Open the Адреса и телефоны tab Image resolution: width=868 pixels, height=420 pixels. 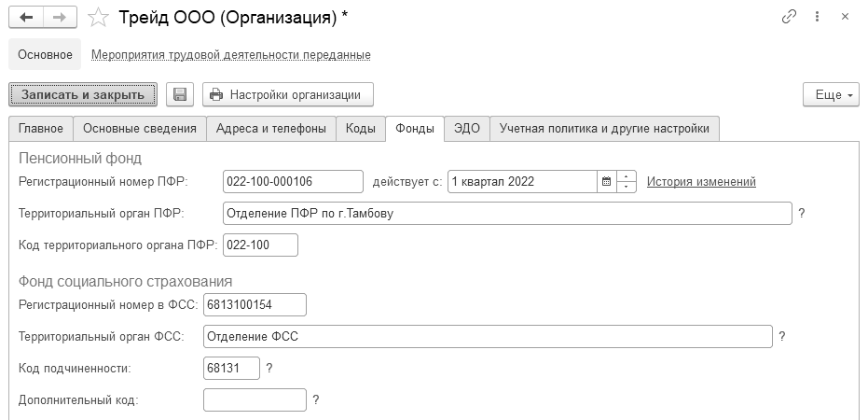coord(270,129)
